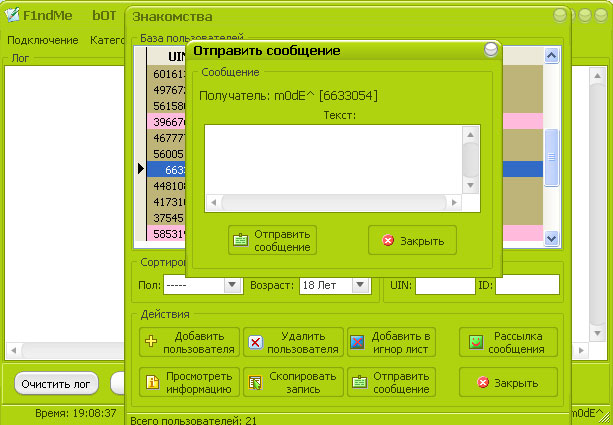Click the user table scrollbar down arrow
The image size is (613, 425).
551,239
